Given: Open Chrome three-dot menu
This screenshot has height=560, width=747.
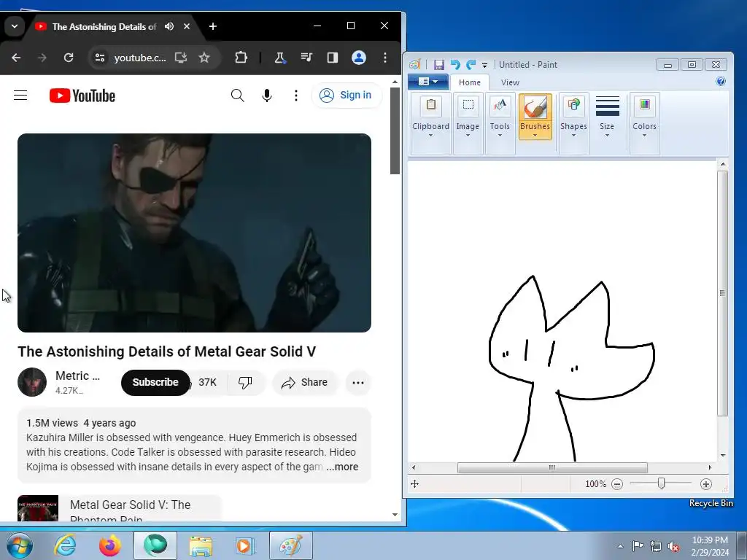Looking at the screenshot, I should (x=385, y=58).
